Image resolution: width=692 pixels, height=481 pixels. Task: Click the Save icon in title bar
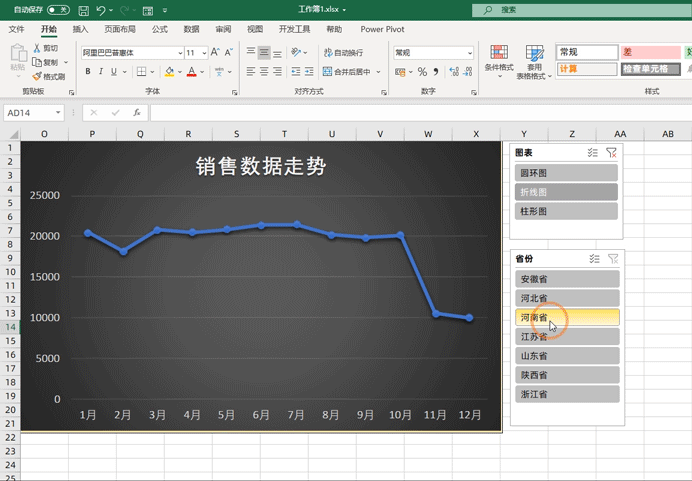(83, 10)
